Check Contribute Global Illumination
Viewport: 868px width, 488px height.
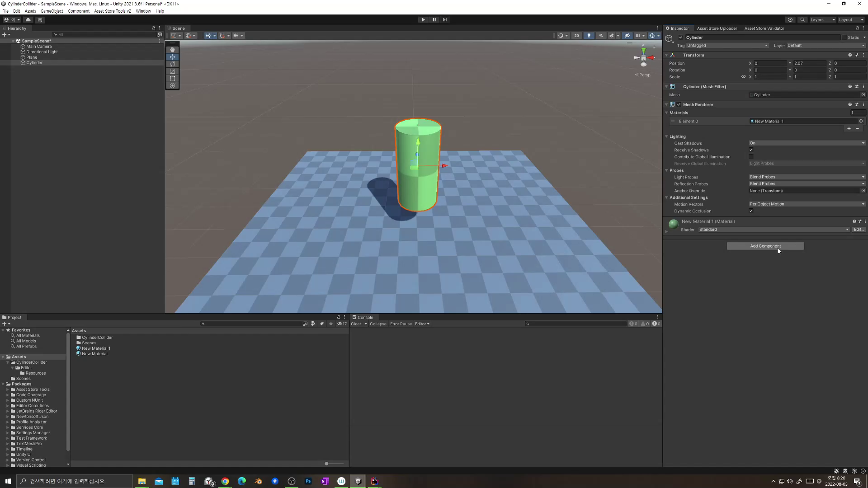pos(751,157)
